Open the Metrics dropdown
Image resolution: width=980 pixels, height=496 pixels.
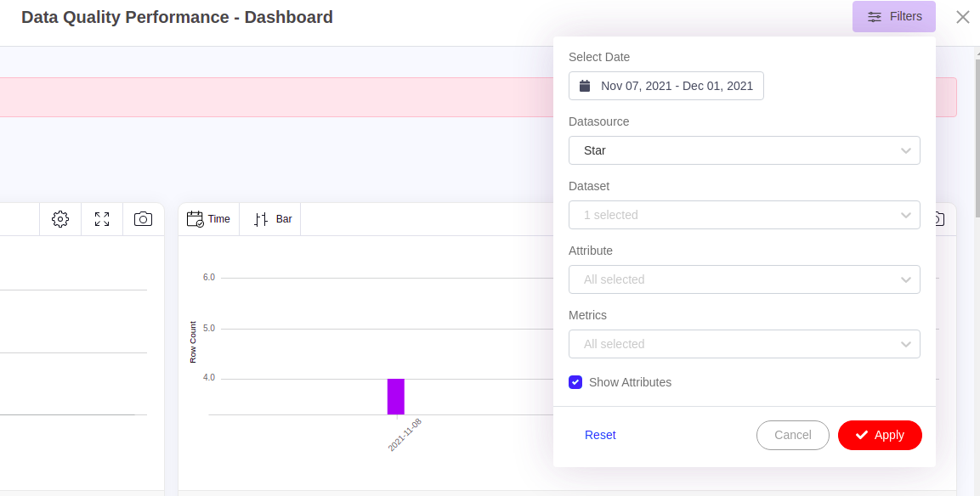pyautogui.click(x=744, y=344)
